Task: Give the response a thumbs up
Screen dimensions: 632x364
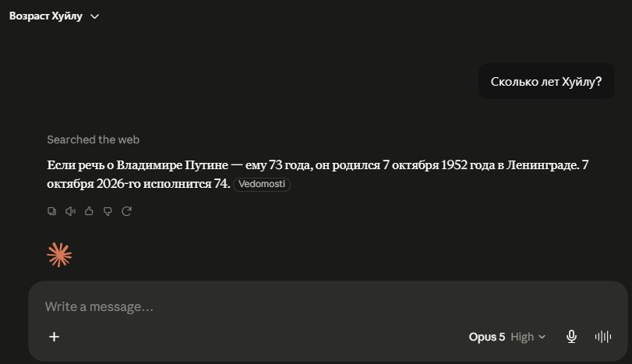Action: (89, 211)
